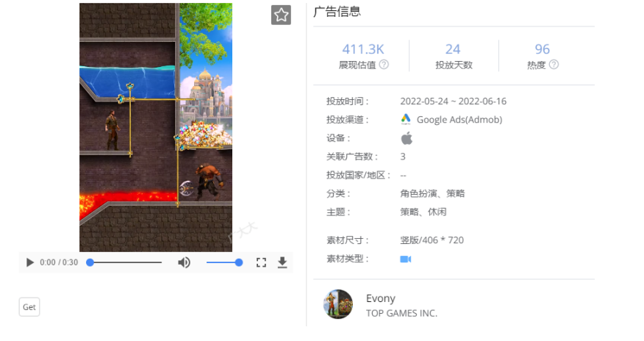Click the 角色扮演、策略 category value
Viewport: 644px width, 341px height.
pyautogui.click(x=432, y=193)
